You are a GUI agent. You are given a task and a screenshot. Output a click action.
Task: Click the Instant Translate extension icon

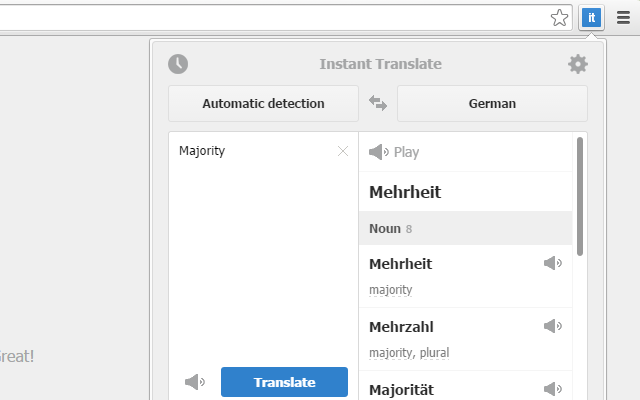coord(591,17)
